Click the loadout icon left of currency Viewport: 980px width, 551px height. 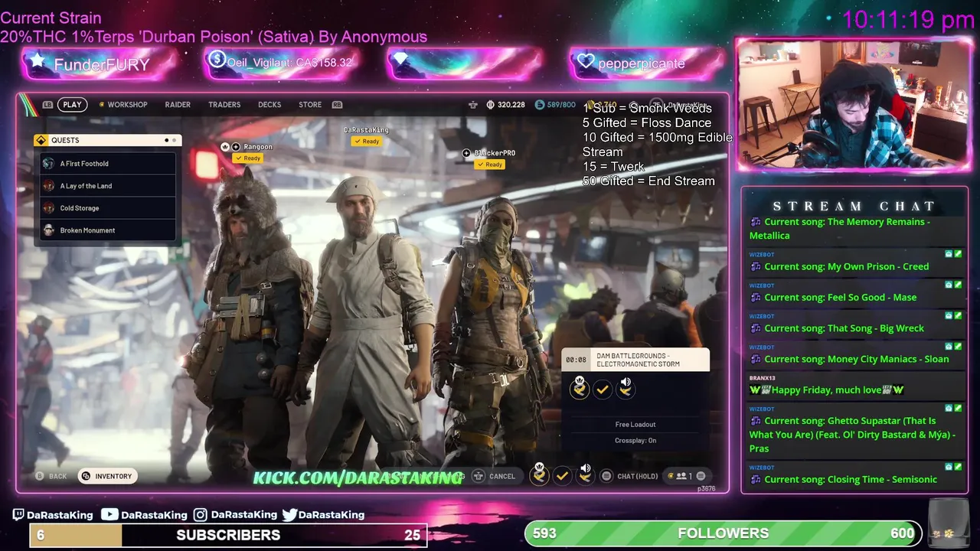click(473, 105)
